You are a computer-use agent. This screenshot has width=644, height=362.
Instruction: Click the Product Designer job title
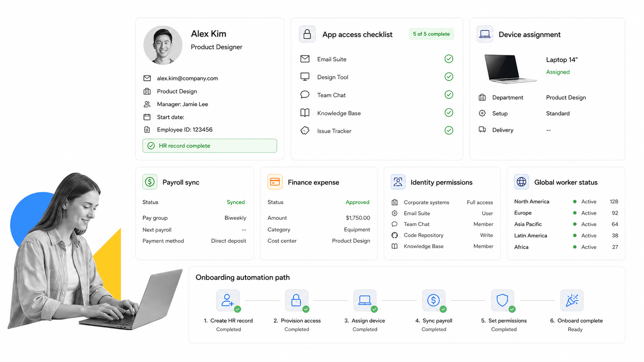point(216,47)
